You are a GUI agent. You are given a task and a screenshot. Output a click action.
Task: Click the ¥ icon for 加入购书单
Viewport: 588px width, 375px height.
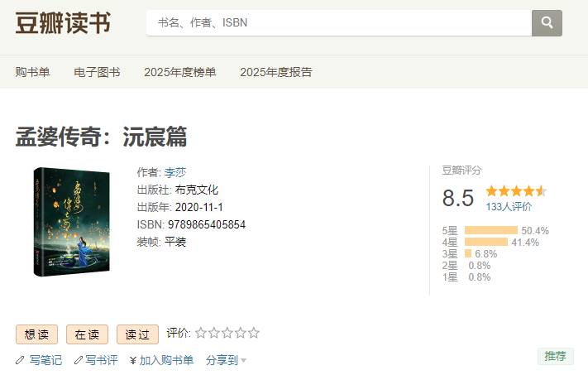(132, 360)
